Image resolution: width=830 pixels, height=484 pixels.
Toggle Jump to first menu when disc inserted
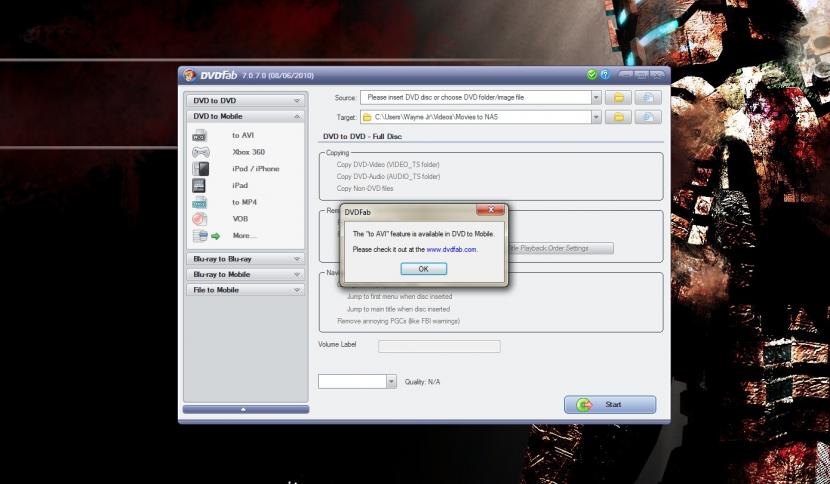pyautogui.click(x=399, y=297)
